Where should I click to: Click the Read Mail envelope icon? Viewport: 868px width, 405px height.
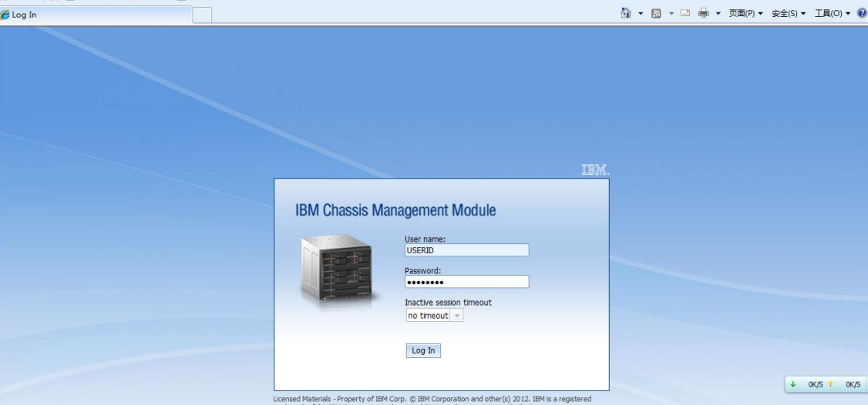point(685,13)
